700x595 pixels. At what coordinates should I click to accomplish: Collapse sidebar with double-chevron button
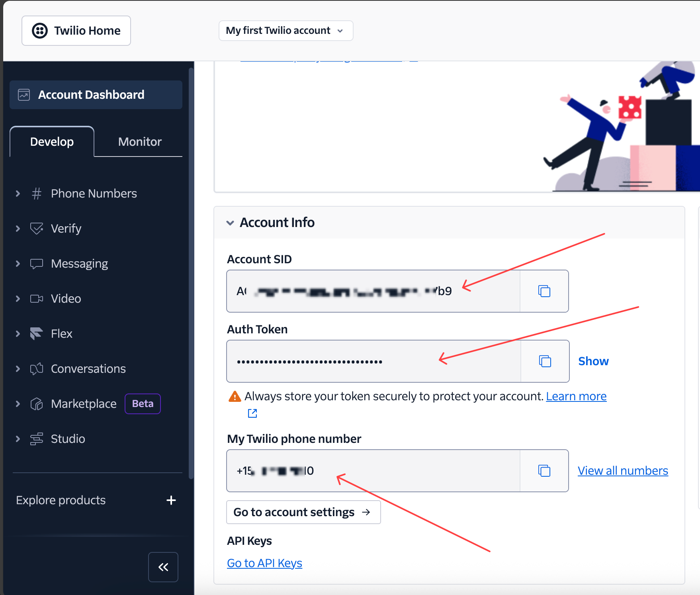(163, 567)
